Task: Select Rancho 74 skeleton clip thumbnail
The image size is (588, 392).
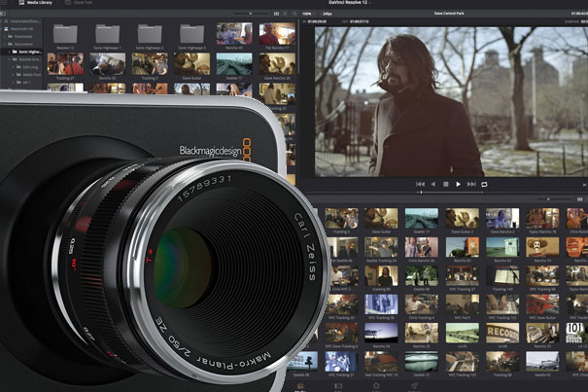Action: 542,247
